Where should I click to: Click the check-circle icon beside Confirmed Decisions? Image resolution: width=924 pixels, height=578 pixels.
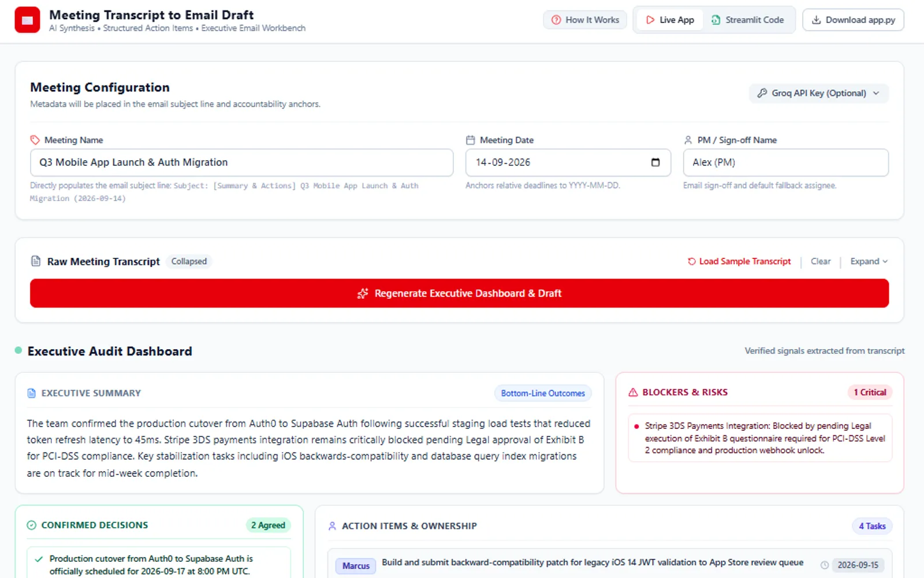[32, 525]
